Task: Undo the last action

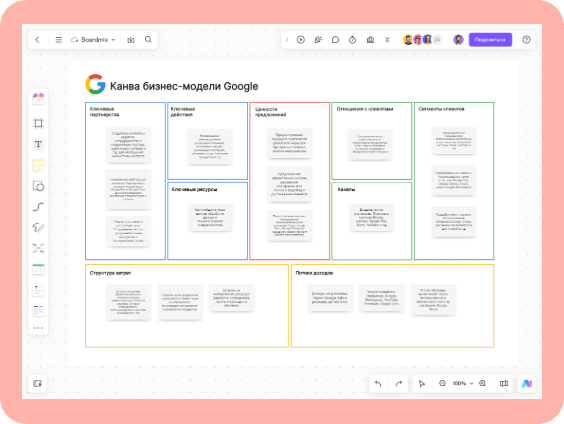Action: point(378,383)
